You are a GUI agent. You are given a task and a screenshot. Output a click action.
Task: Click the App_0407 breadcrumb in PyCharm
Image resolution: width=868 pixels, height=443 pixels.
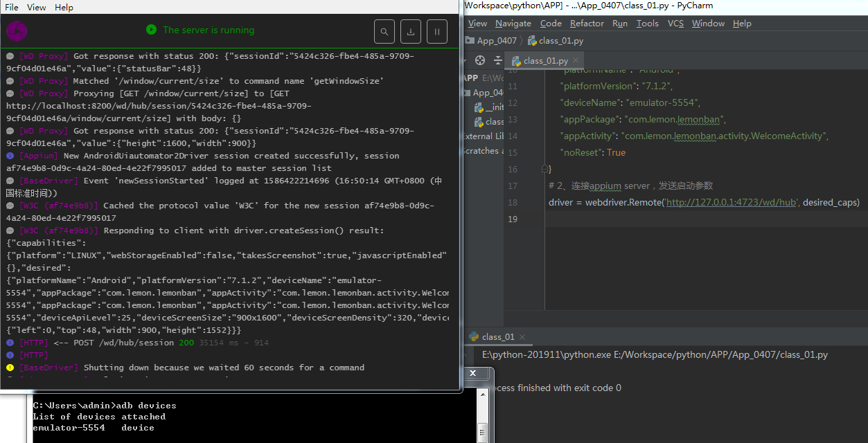[490, 41]
